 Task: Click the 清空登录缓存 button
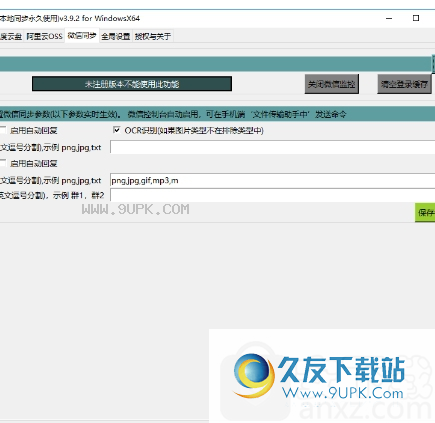[x=404, y=84]
